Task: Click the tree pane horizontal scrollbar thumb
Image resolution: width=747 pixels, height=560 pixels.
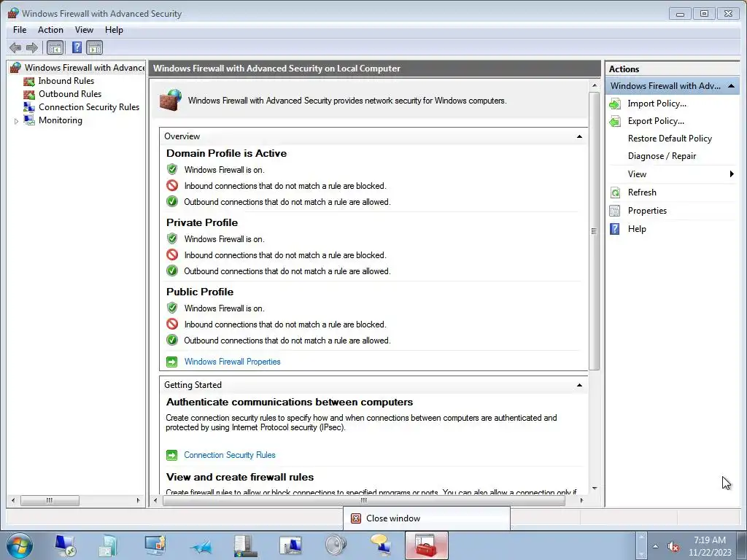Action: 50,500
